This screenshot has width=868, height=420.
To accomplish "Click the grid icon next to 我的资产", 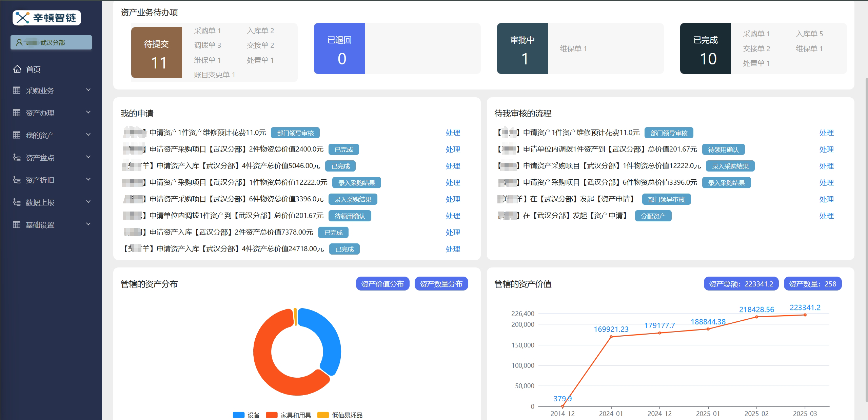I will [x=17, y=135].
